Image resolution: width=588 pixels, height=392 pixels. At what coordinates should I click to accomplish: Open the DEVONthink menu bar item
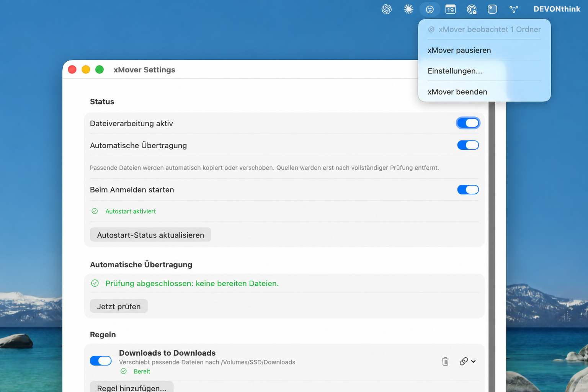click(x=557, y=9)
